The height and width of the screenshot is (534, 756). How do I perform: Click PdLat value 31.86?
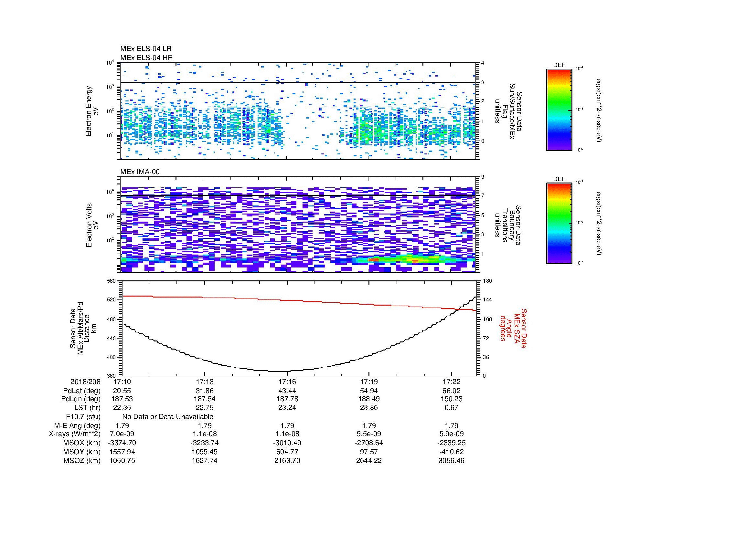pos(205,391)
